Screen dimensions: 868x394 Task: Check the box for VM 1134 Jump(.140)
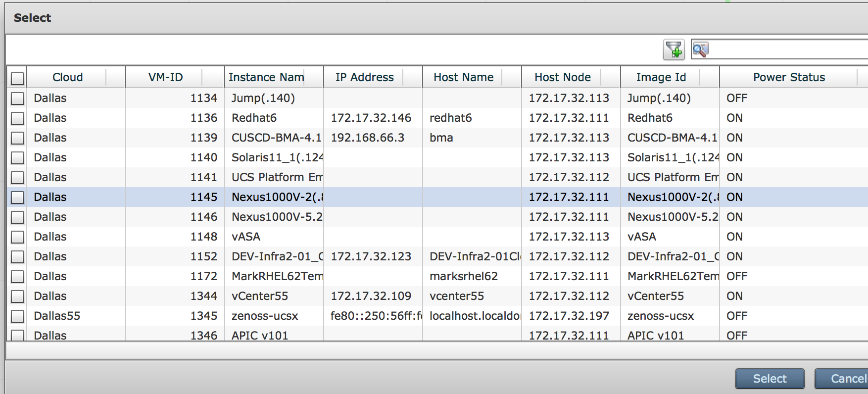pos(17,98)
